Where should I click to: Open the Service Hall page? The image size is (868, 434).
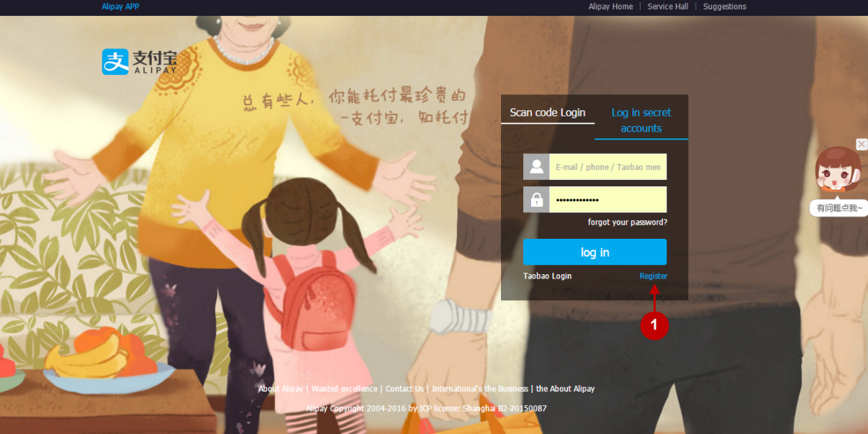coord(667,6)
